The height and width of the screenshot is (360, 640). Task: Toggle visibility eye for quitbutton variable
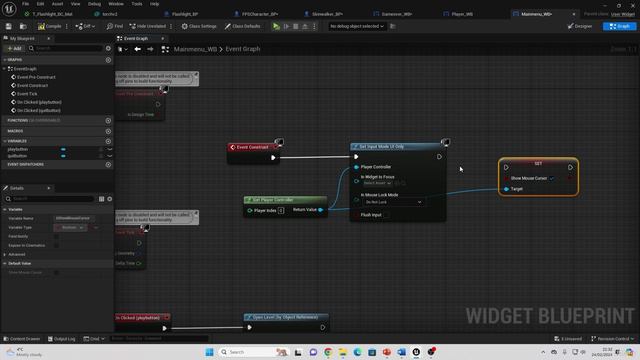[110, 156]
